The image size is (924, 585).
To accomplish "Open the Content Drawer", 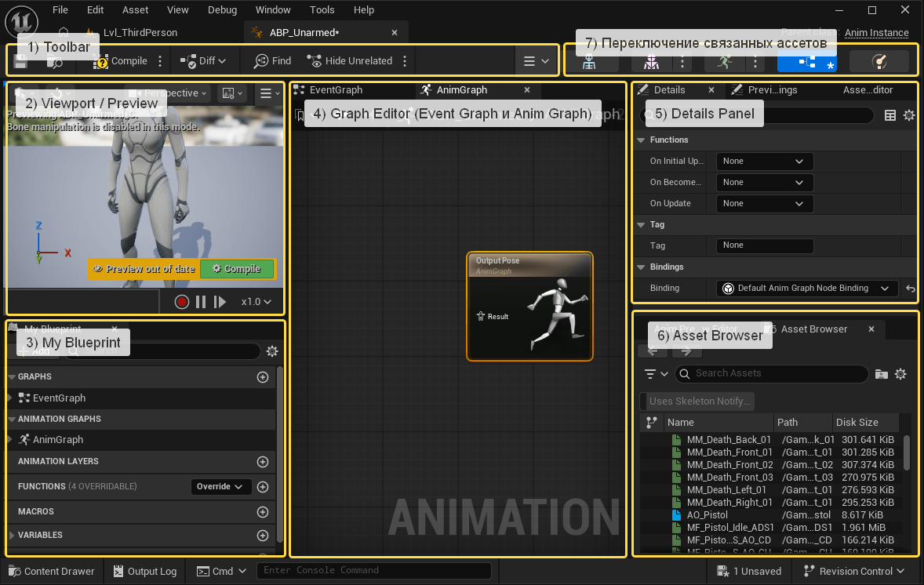I will pyautogui.click(x=52, y=572).
